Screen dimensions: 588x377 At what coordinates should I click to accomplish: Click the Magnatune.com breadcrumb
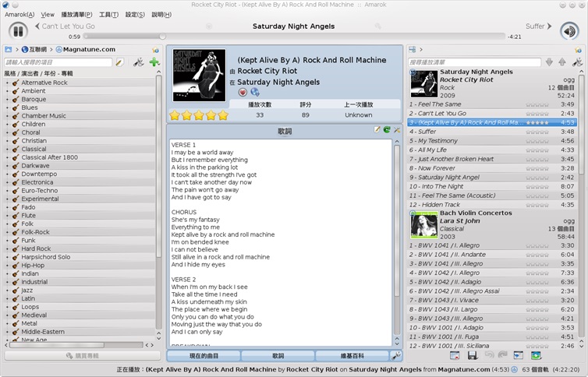(x=86, y=49)
